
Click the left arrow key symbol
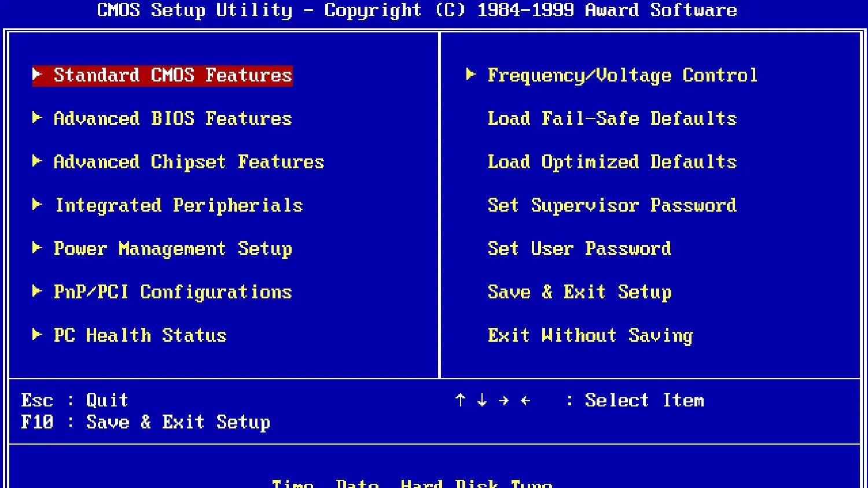(525, 400)
